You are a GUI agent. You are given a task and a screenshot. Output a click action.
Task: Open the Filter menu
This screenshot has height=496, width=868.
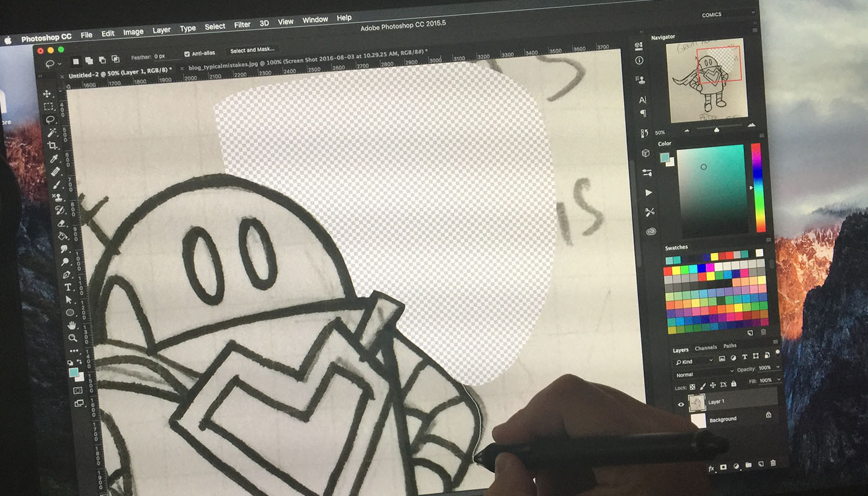pos(242,25)
